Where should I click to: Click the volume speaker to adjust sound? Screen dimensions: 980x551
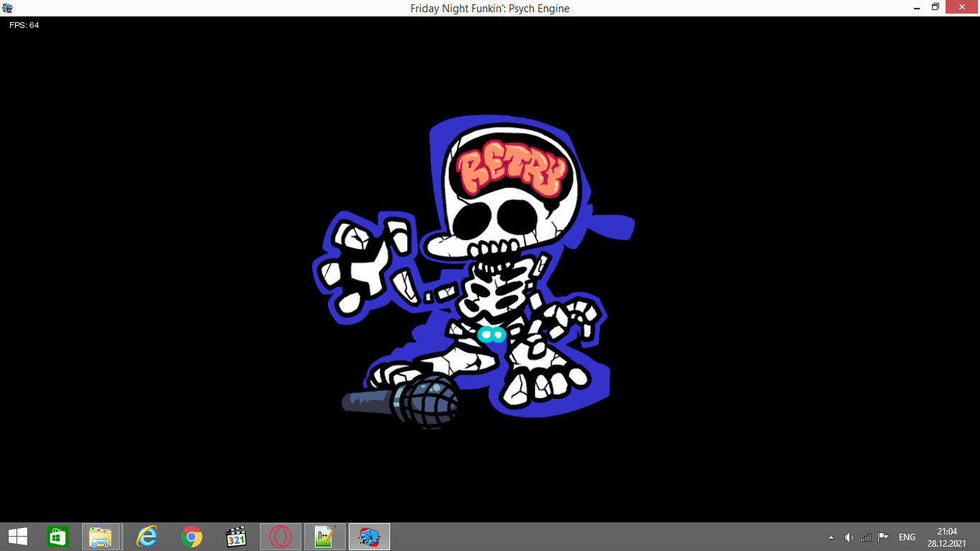(849, 537)
